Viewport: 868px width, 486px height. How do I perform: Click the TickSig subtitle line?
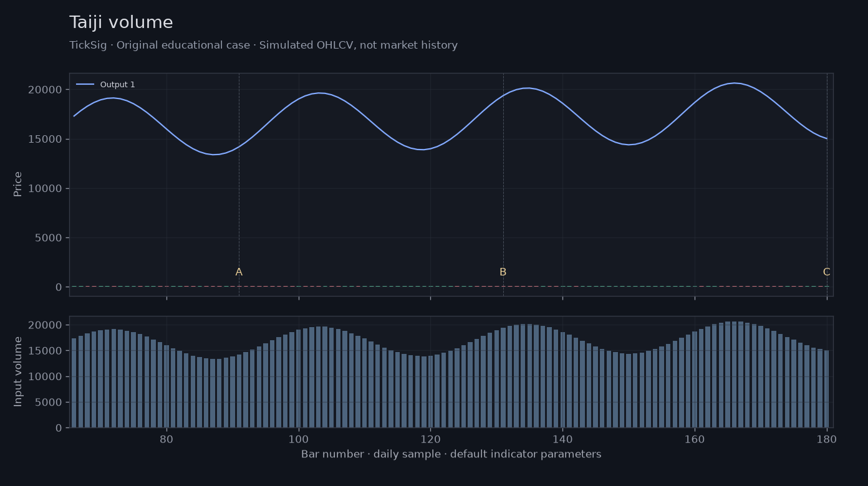coord(263,45)
